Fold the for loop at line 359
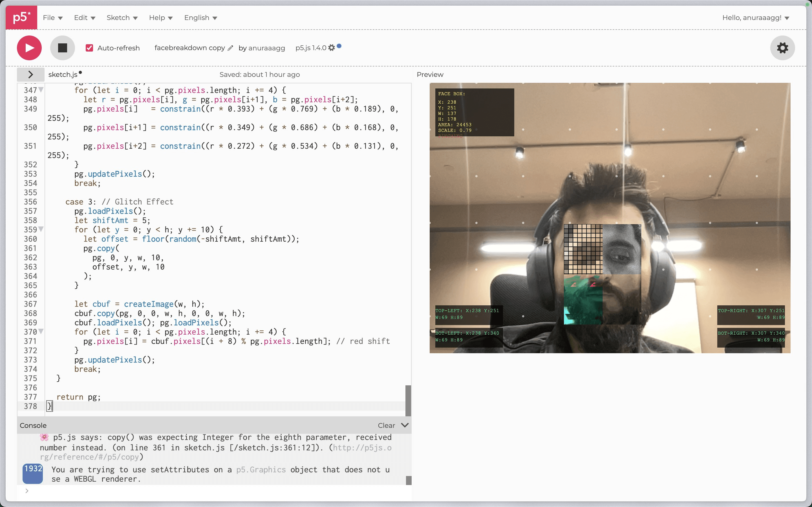812x507 pixels. click(41, 229)
